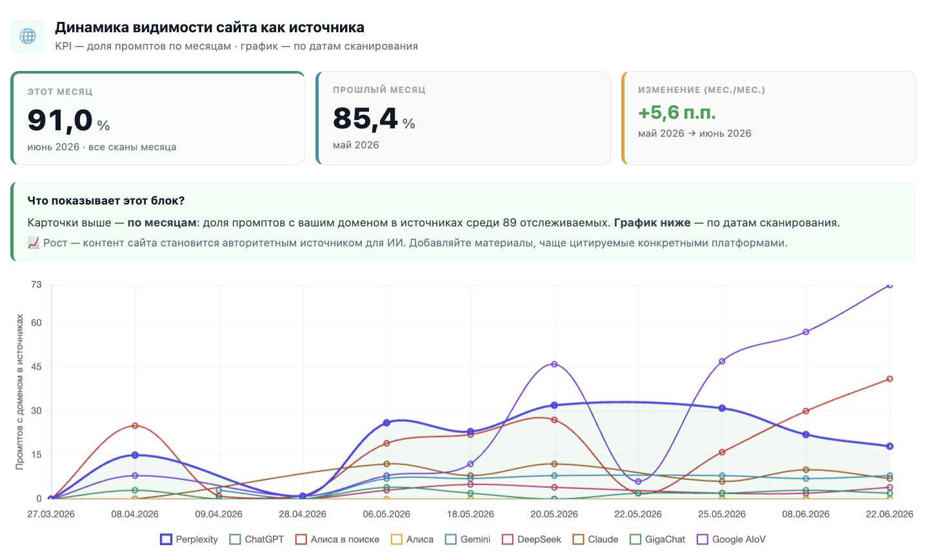Screen dimensions: 929x560
Task: Click the brown Claude point on 06.05.2026
Action: tap(386, 464)
